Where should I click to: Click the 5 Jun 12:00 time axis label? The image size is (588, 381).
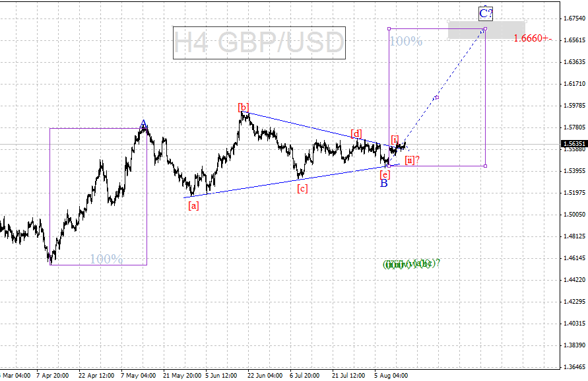221,375
